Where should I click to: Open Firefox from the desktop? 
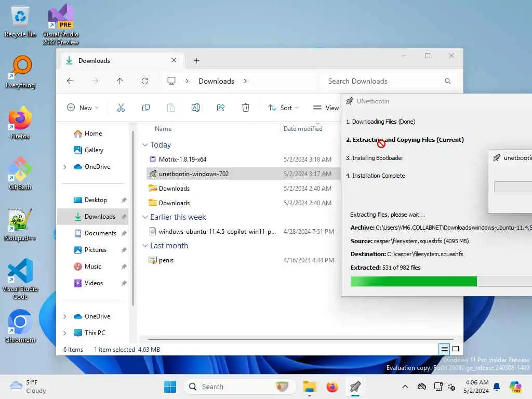pos(20,123)
